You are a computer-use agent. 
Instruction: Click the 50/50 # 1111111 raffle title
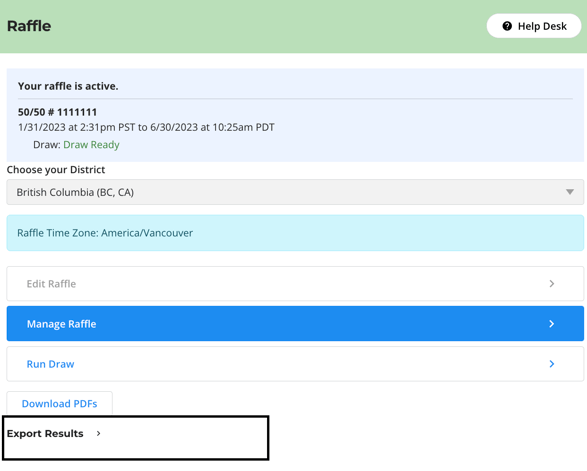[x=57, y=112]
